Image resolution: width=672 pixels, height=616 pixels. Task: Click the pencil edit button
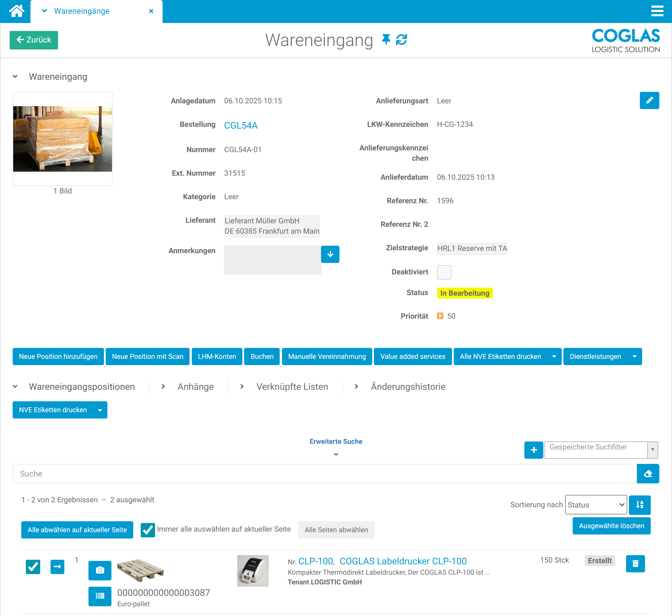(x=649, y=100)
